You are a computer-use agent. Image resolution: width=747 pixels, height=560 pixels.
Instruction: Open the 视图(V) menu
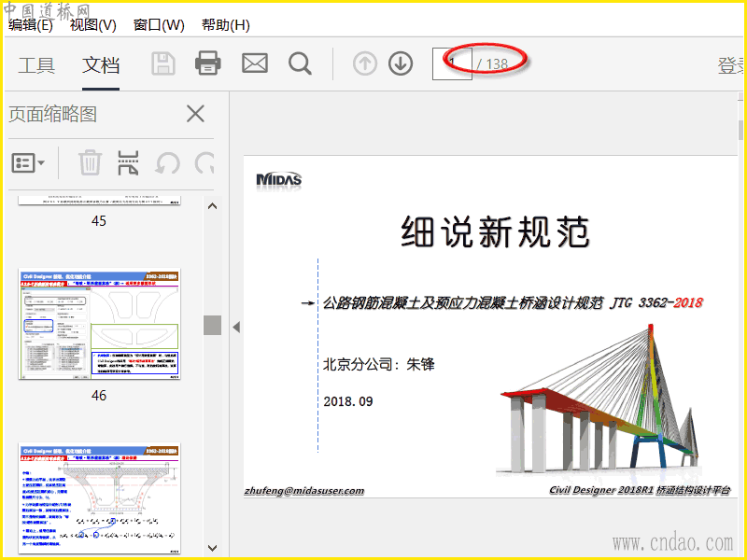(x=92, y=25)
